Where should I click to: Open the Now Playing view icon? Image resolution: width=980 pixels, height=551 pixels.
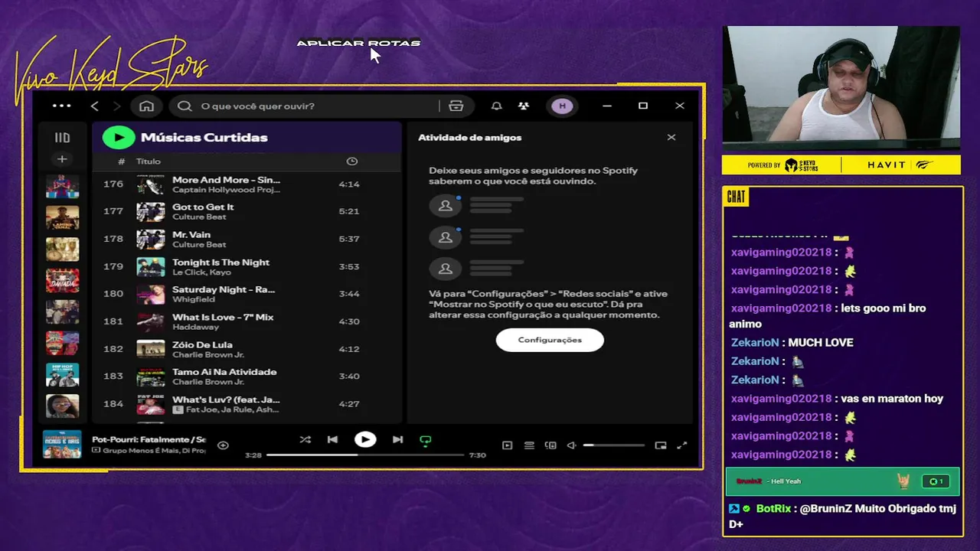(507, 445)
